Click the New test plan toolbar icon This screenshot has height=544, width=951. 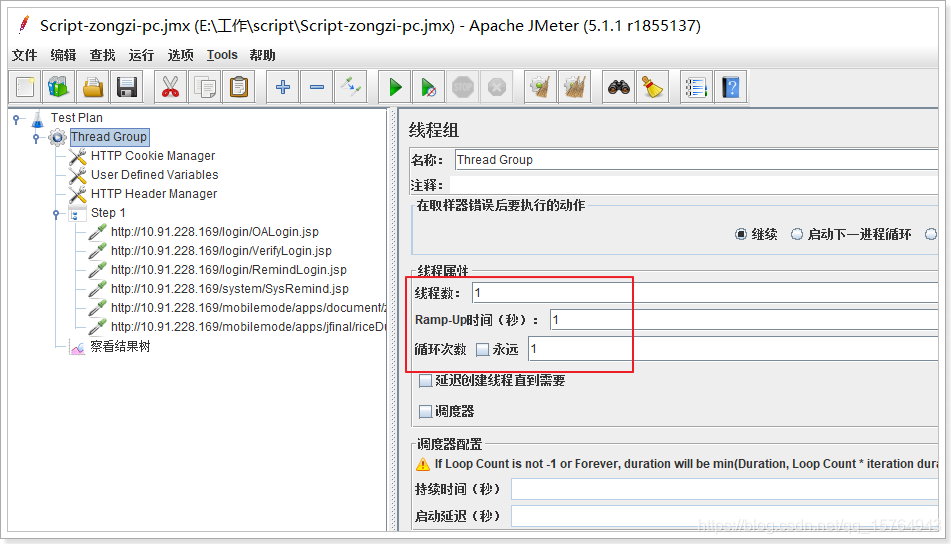click(x=25, y=87)
